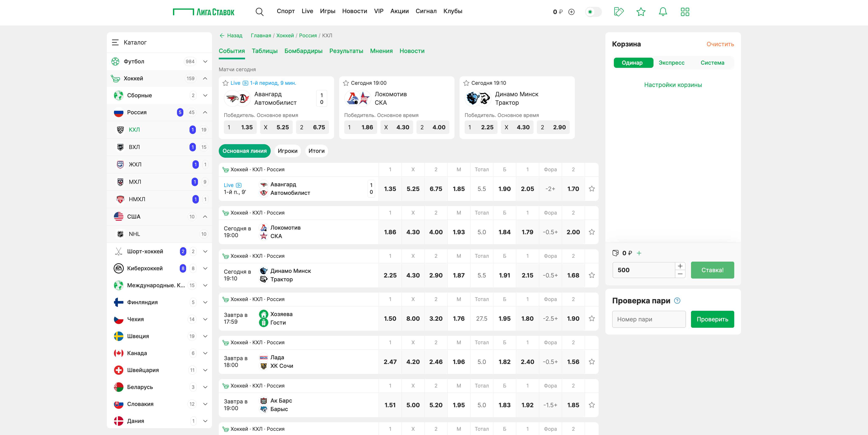Image resolution: width=868 pixels, height=435 pixels.
Task: Switch to the Таблицы tab
Action: (265, 51)
